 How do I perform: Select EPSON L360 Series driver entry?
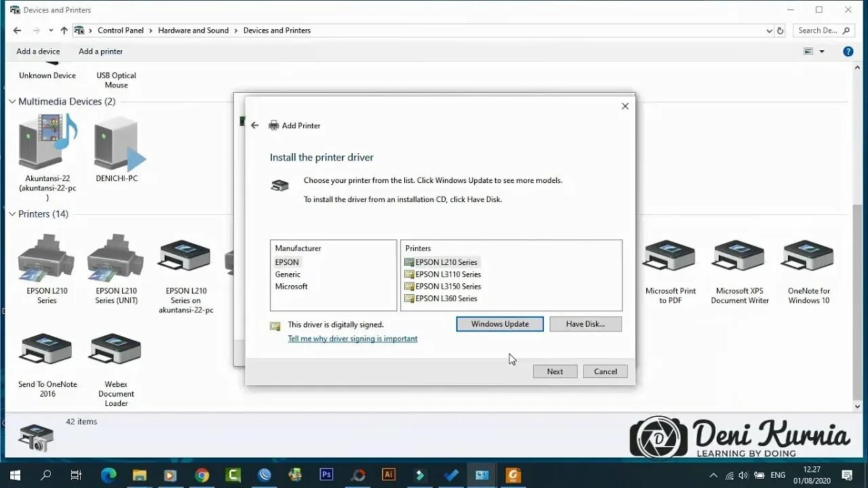point(441,299)
